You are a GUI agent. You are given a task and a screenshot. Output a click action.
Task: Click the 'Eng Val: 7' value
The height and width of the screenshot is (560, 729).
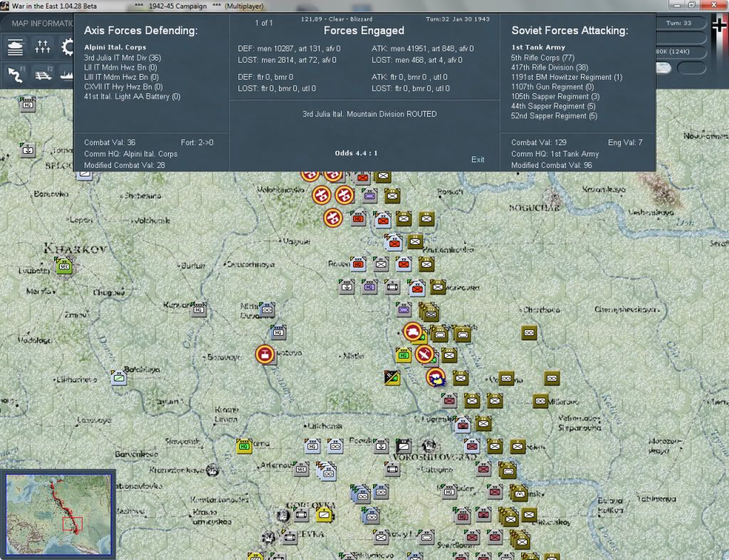point(625,142)
